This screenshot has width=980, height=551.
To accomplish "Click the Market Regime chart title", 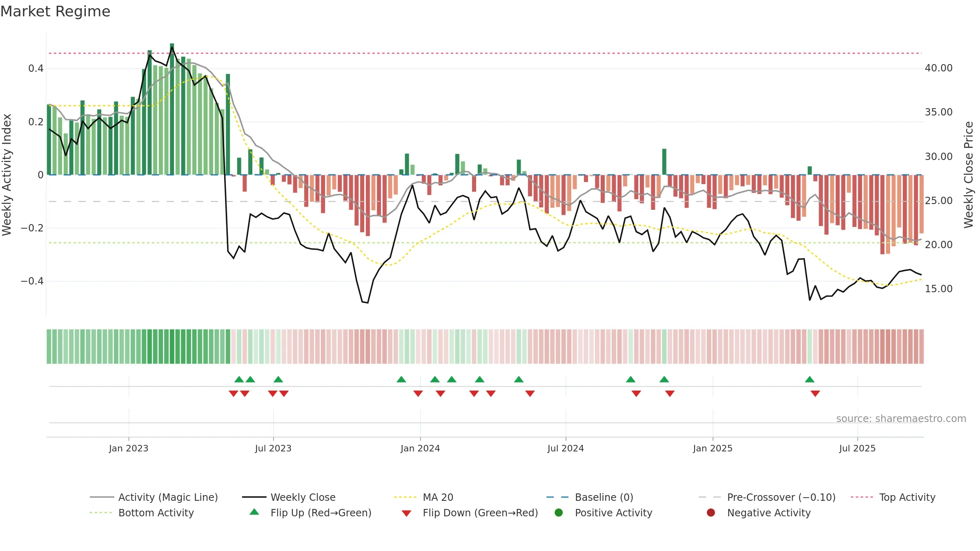I will point(55,11).
